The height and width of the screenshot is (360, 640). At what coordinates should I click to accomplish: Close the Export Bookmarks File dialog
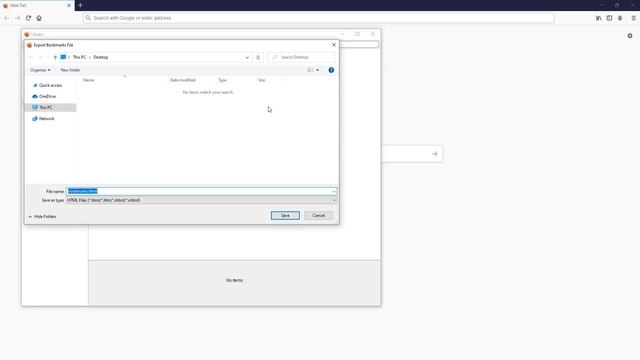334,45
